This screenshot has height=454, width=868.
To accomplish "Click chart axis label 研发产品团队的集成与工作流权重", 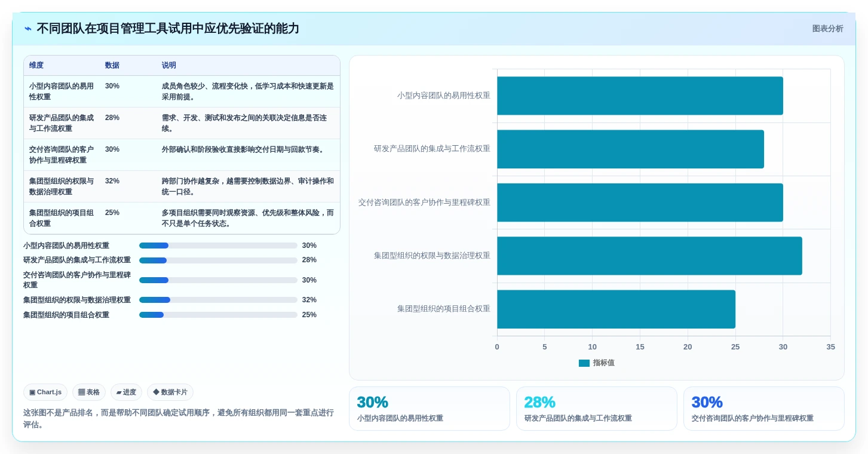I will (x=432, y=149).
